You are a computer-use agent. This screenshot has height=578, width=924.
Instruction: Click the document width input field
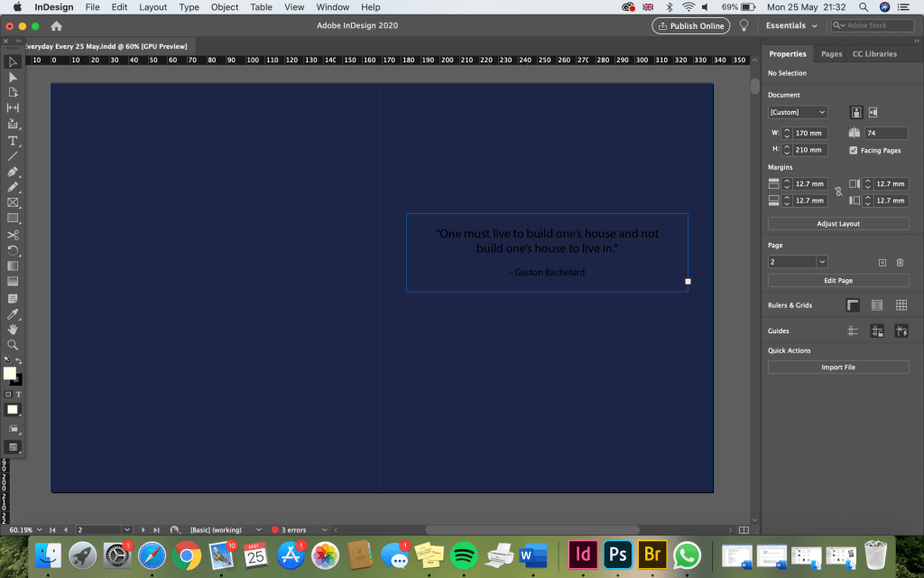point(809,133)
